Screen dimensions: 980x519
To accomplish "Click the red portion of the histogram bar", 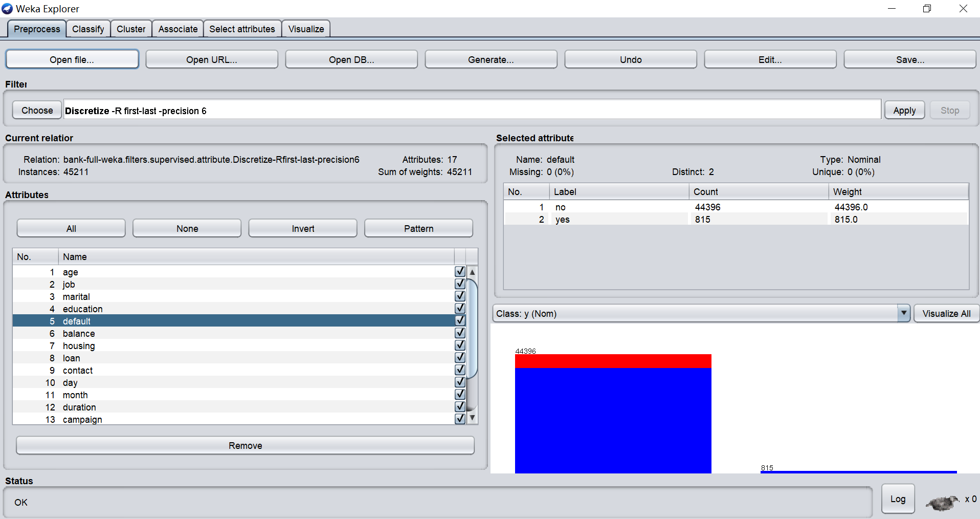I will pyautogui.click(x=613, y=361).
